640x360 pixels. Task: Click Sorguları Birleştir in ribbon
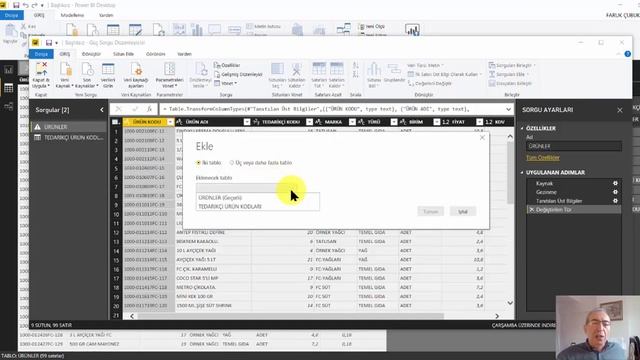[x=512, y=65]
